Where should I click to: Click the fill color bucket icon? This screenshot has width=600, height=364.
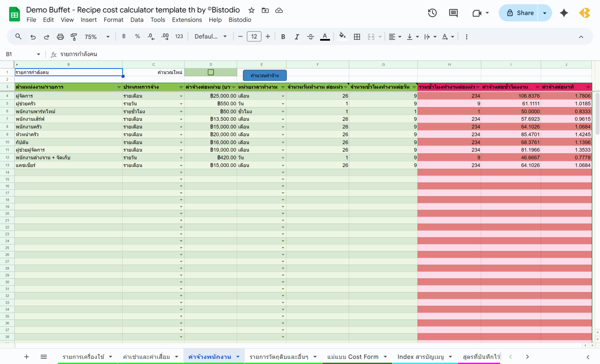(342, 36)
